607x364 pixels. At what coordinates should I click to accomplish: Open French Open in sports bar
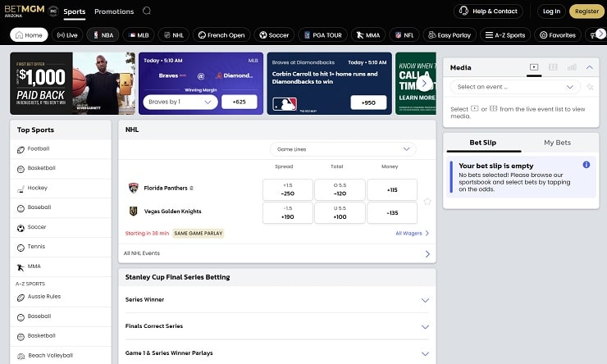click(221, 34)
